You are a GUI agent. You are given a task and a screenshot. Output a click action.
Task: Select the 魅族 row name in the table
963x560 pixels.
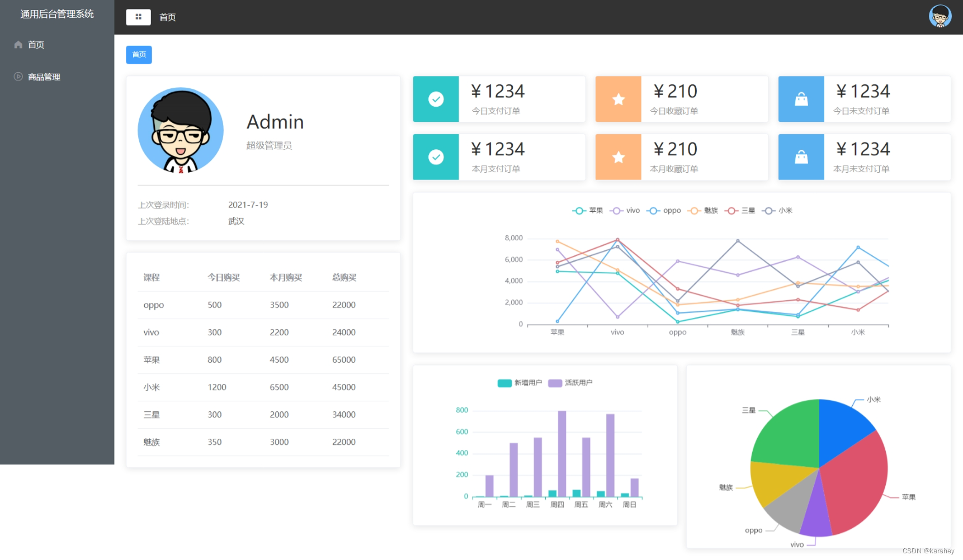pyautogui.click(x=152, y=442)
